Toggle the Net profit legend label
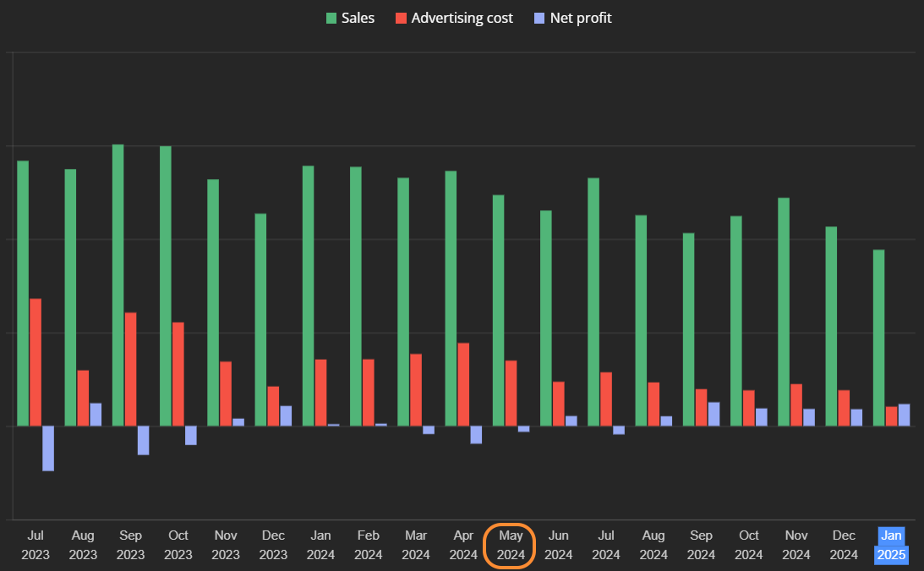 pyautogui.click(x=581, y=19)
